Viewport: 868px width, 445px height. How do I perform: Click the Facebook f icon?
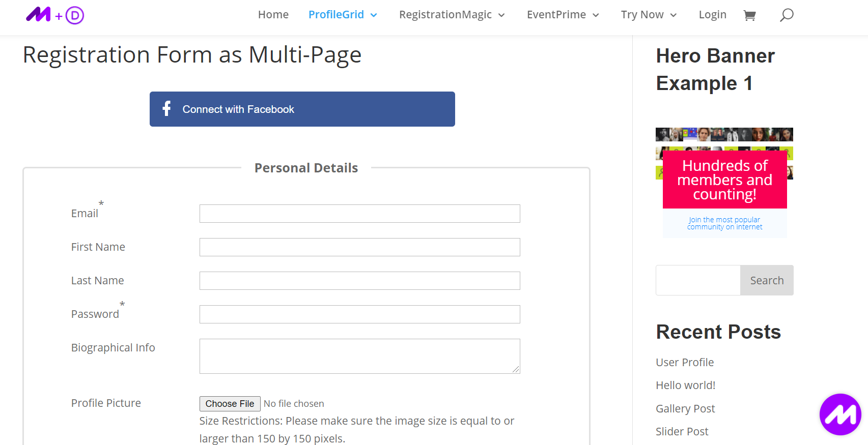166,108
